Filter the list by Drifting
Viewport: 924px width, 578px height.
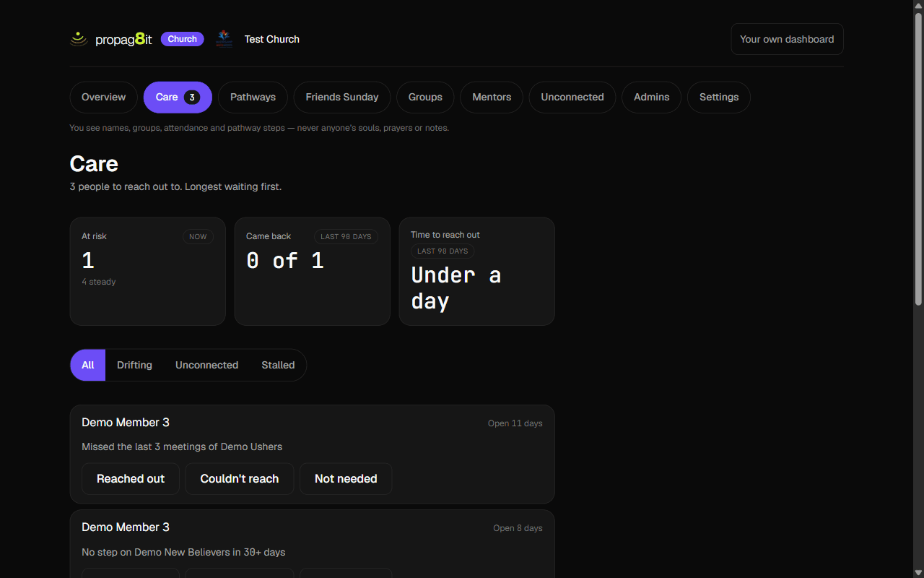[134, 365]
